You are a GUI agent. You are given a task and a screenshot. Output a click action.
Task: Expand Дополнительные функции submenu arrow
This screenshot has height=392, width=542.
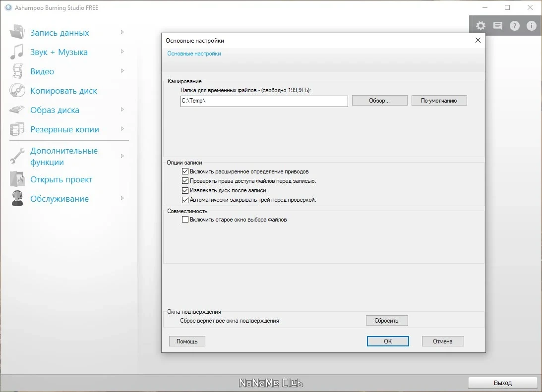tap(122, 156)
